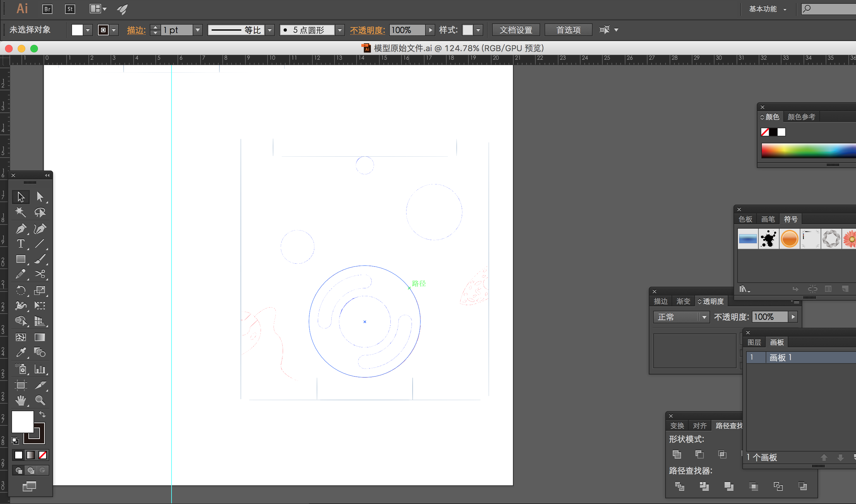Image resolution: width=856 pixels, height=504 pixels.
Task: Choose the Scale tool
Action: point(40,291)
